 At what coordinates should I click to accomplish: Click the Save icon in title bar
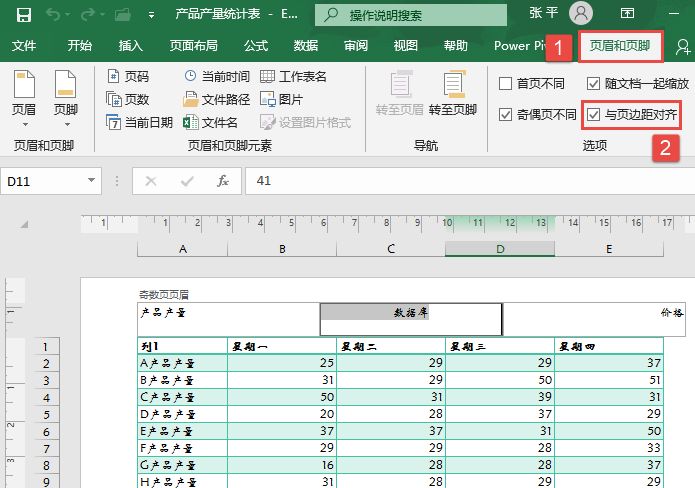coord(23,15)
